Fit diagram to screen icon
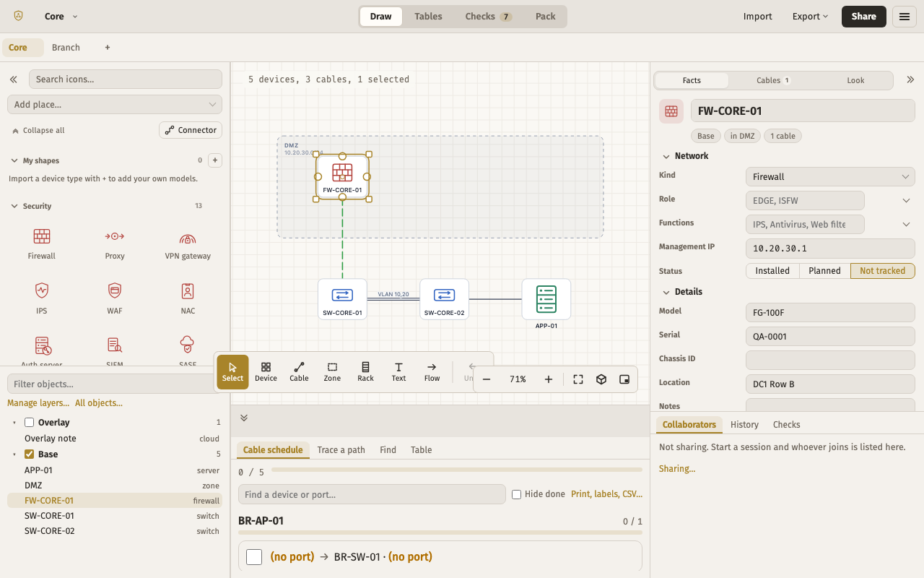This screenshot has height=578, width=924. click(x=578, y=379)
